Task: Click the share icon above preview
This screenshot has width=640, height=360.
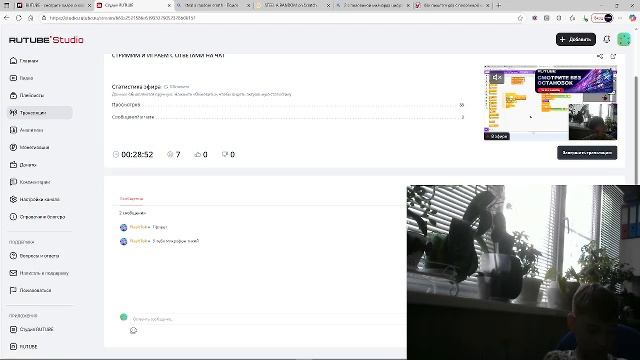Action: (600, 56)
